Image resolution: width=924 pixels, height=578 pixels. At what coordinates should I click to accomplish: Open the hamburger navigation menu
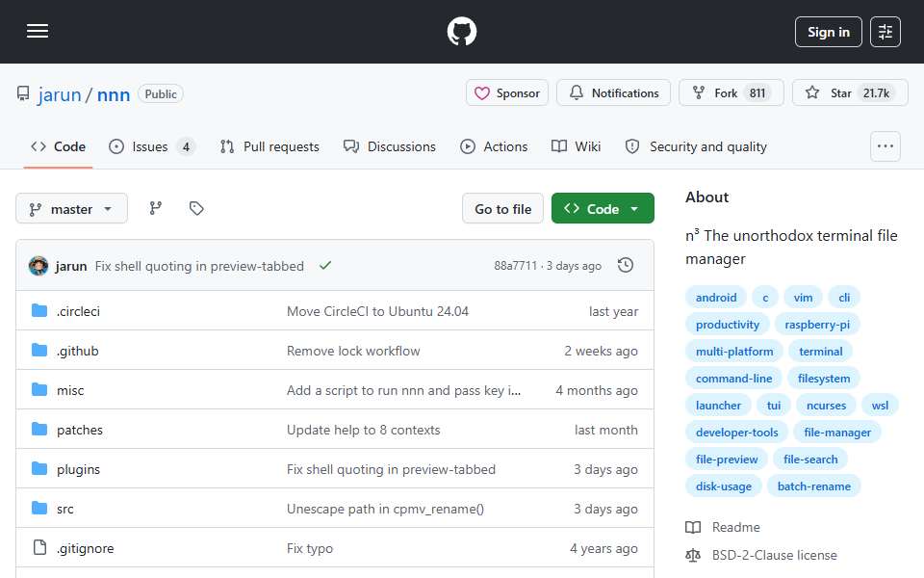coord(38,31)
